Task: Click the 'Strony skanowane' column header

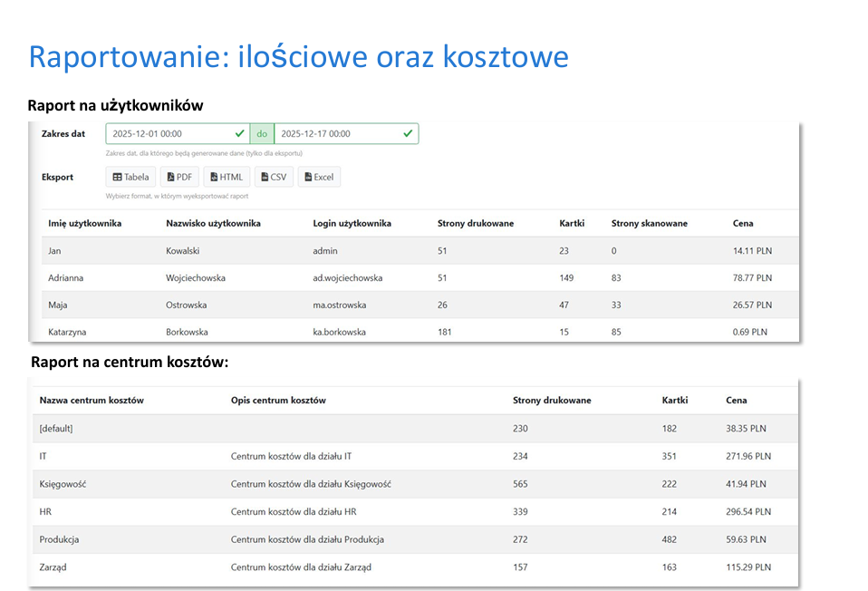Action: [650, 223]
